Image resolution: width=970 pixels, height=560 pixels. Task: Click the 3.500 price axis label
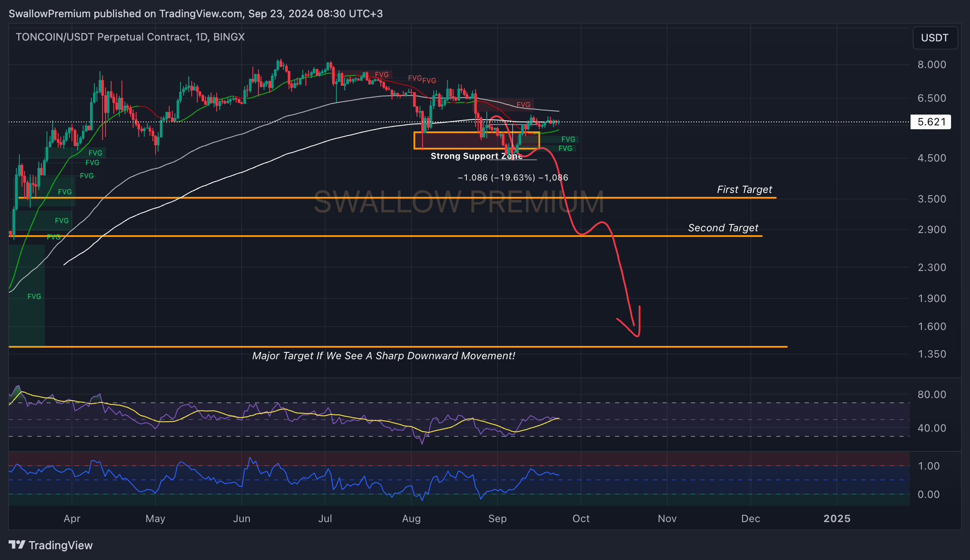coord(932,199)
